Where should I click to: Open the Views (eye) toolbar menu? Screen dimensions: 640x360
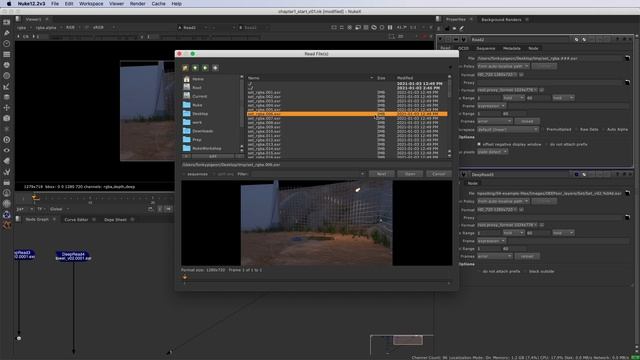point(7,150)
